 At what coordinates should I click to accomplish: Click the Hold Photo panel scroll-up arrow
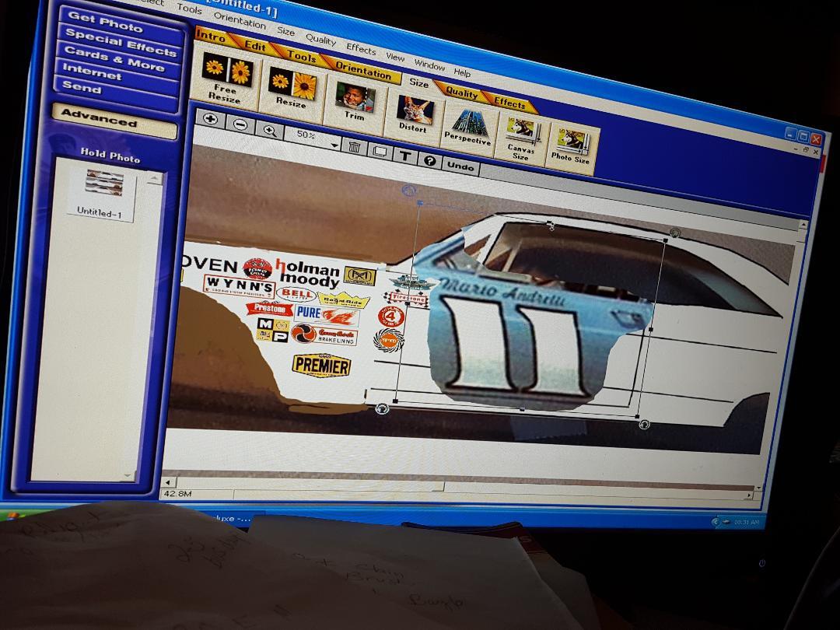click(154, 178)
